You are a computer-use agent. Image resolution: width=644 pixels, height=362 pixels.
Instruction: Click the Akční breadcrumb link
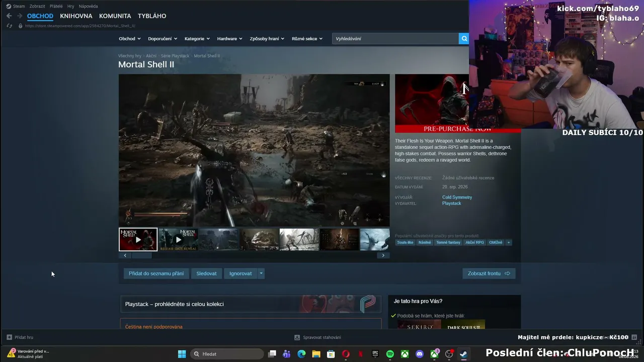point(151,56)
